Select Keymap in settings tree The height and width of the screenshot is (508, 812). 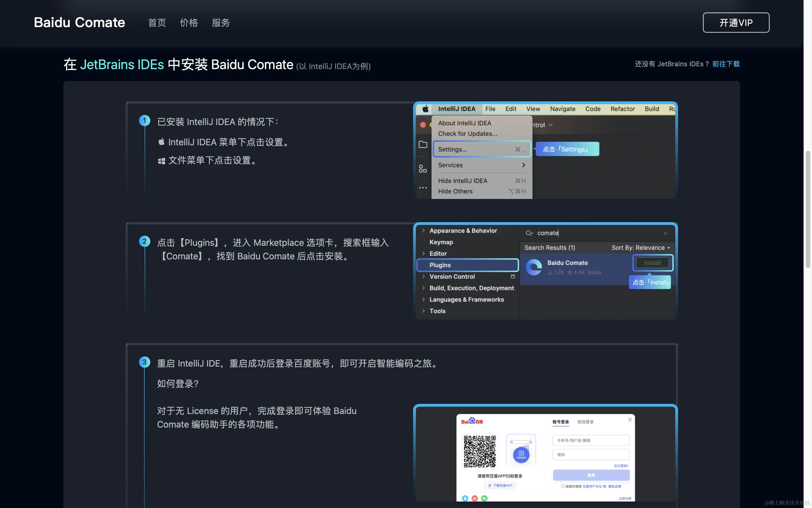click(x=441, y=242)
